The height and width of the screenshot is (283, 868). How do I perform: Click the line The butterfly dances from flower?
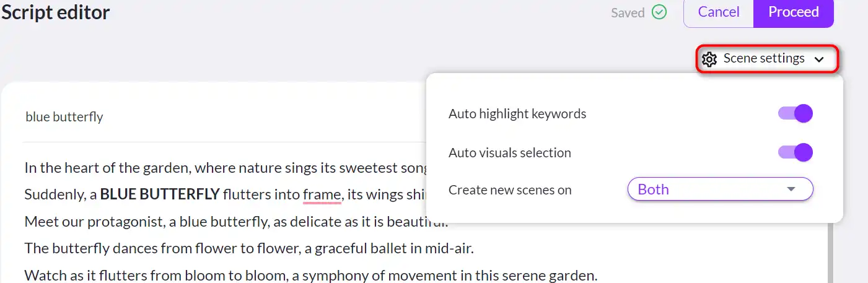(x=249, y=248)
